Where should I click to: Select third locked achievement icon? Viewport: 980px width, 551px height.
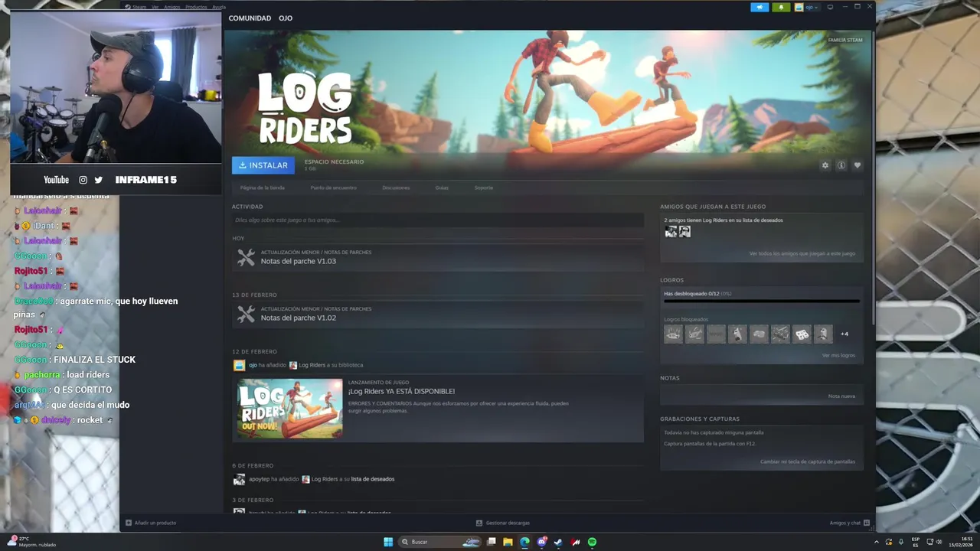(x=716, y=334)
